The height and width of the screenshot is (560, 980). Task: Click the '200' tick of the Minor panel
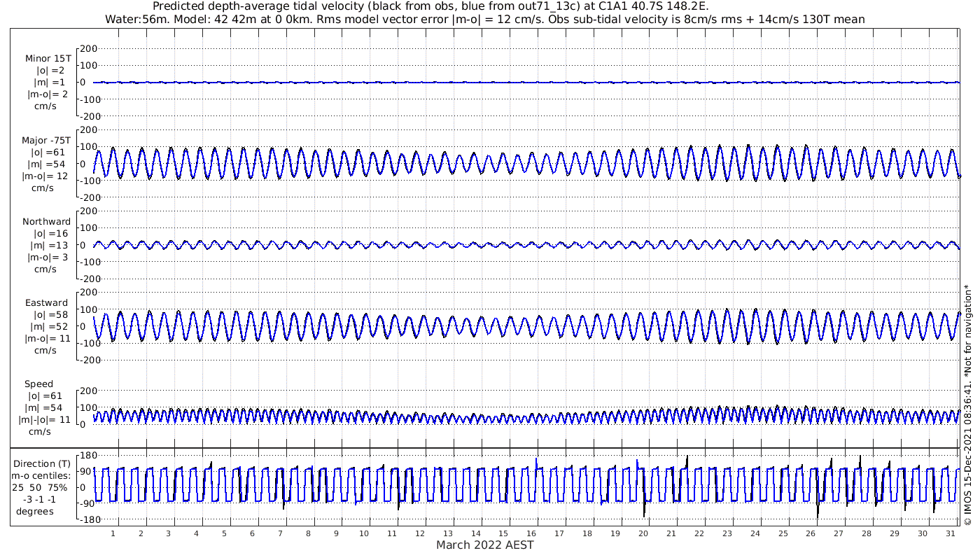click(88, 49)
